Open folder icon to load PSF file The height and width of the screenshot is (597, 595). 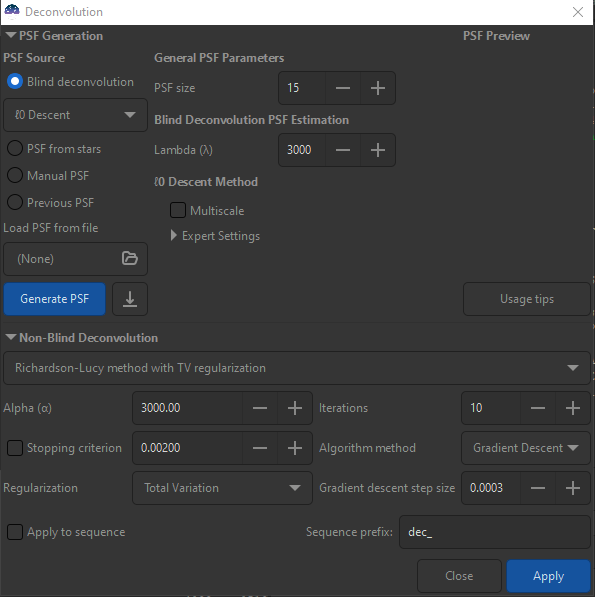pyautogui.click(x=129, y=259)
